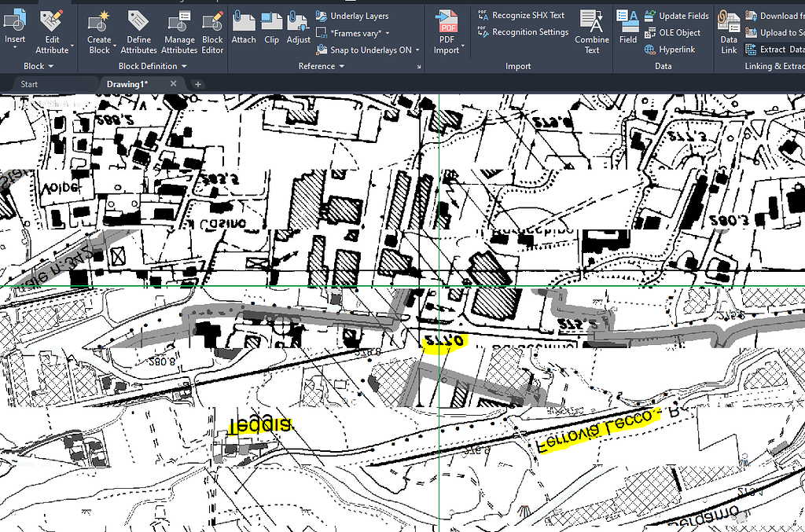Click Update Fields
The image size is (805, 532).
point(678,15)
